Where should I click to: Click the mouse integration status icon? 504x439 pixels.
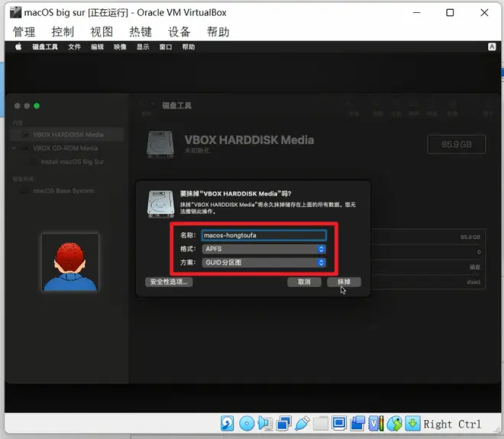coord(394,423)
